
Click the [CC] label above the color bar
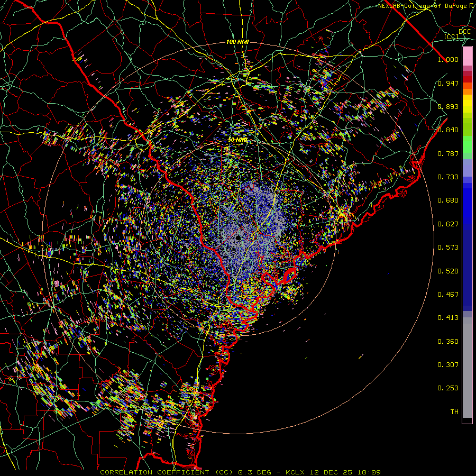[x=452, y=36]
